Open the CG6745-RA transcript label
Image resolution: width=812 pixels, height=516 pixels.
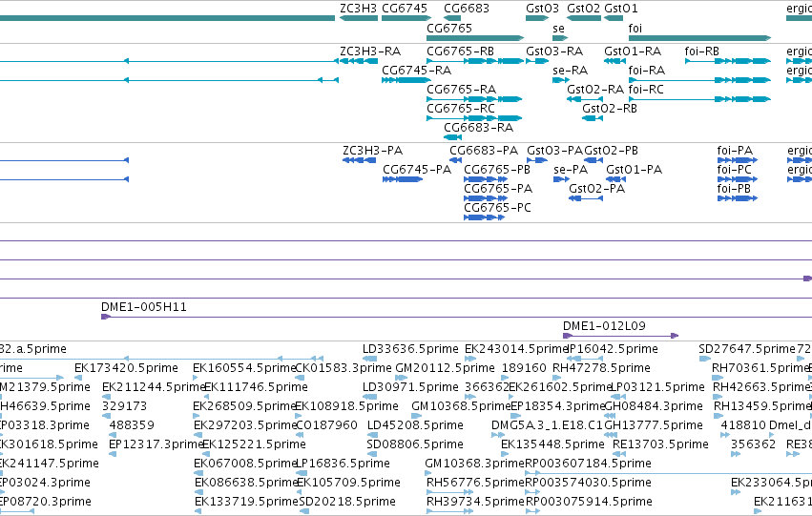click(416, 71)
